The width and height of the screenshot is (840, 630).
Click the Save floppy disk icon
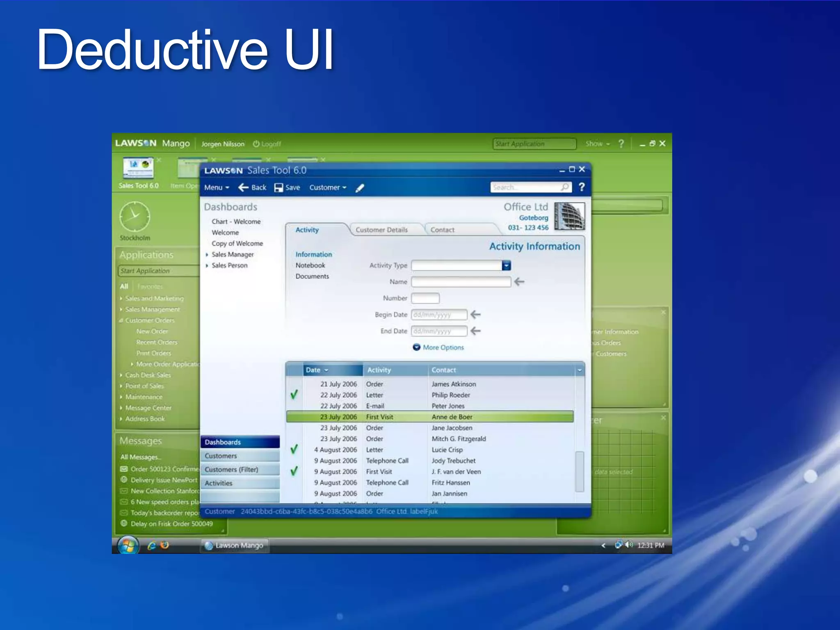pos(278,187)
